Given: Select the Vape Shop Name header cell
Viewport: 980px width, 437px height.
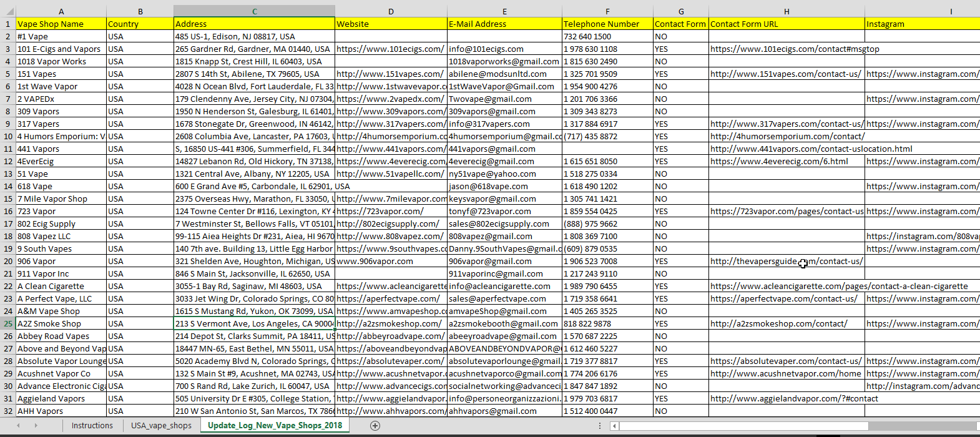Looking at the screenshot, I should click(61, 24).
